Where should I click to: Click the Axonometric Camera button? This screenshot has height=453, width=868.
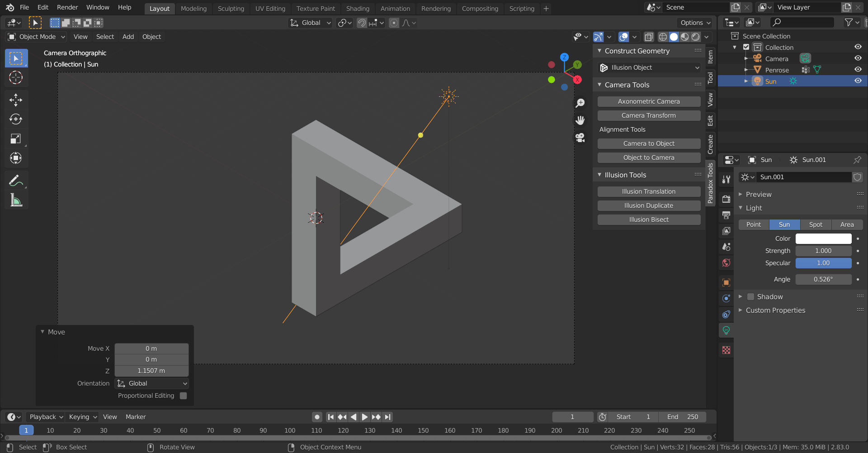click(649, 101)
